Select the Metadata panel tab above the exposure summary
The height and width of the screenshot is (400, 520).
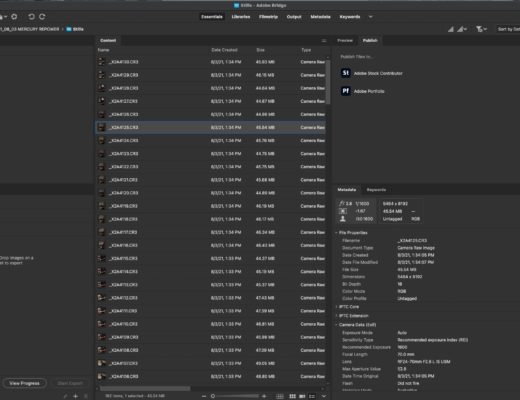(347, 190)
